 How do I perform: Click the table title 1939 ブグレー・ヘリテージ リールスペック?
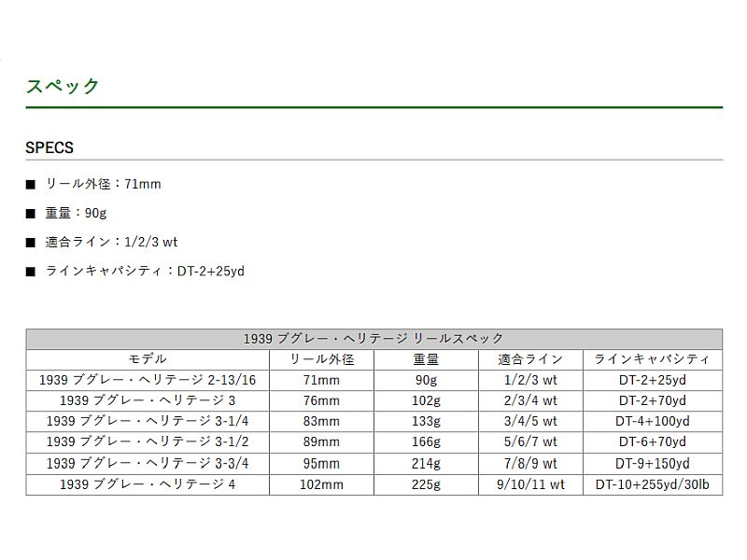pos(373,339)
